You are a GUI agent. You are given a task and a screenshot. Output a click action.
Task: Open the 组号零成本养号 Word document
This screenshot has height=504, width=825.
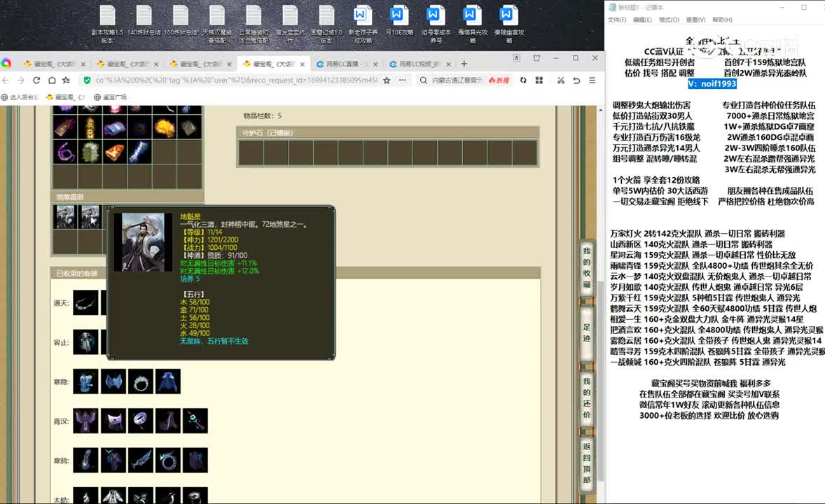436,24
